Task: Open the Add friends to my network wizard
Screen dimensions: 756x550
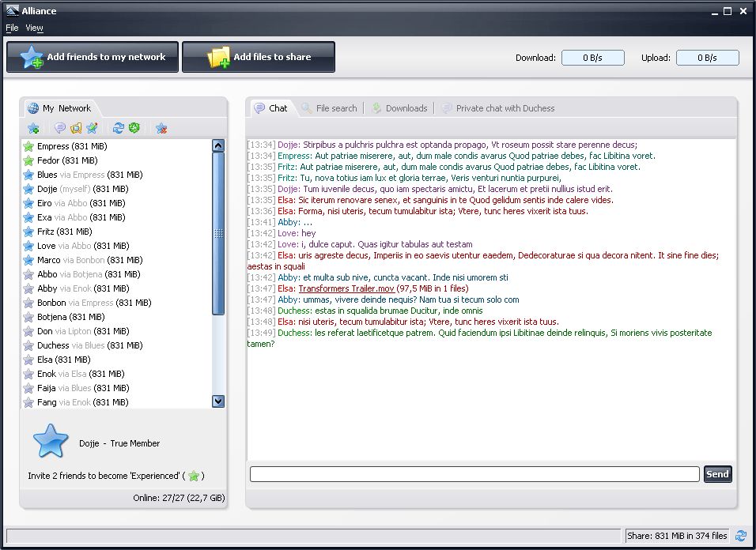Action: pyautogui.click(x=92, y=57)
